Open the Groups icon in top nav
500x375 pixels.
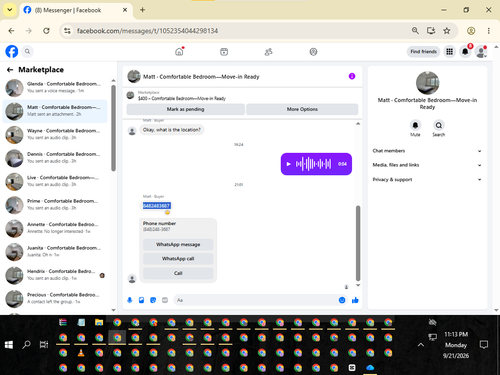[x=313, y=52]
